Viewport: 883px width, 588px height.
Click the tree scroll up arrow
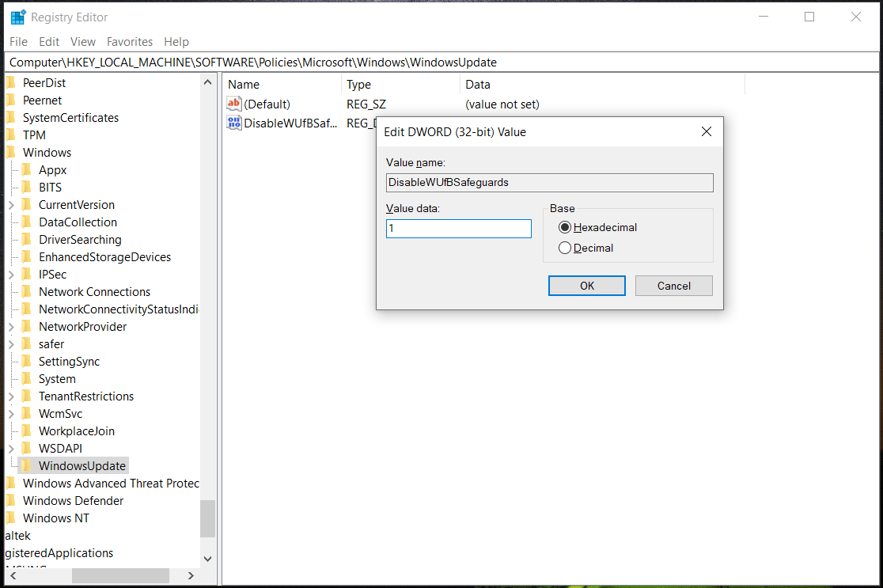click(x=208, y=82)
